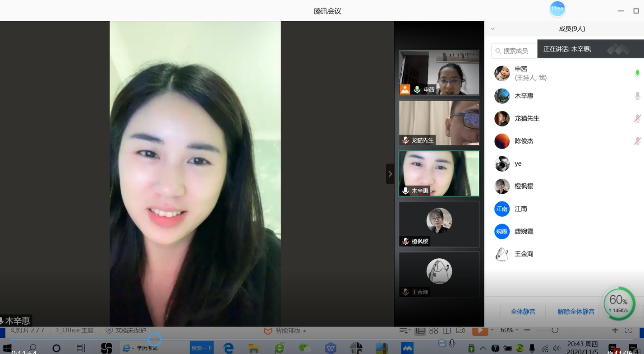Collapse the video thumbnail strip arrow
644x354 pixels.
tap(390, 174)
